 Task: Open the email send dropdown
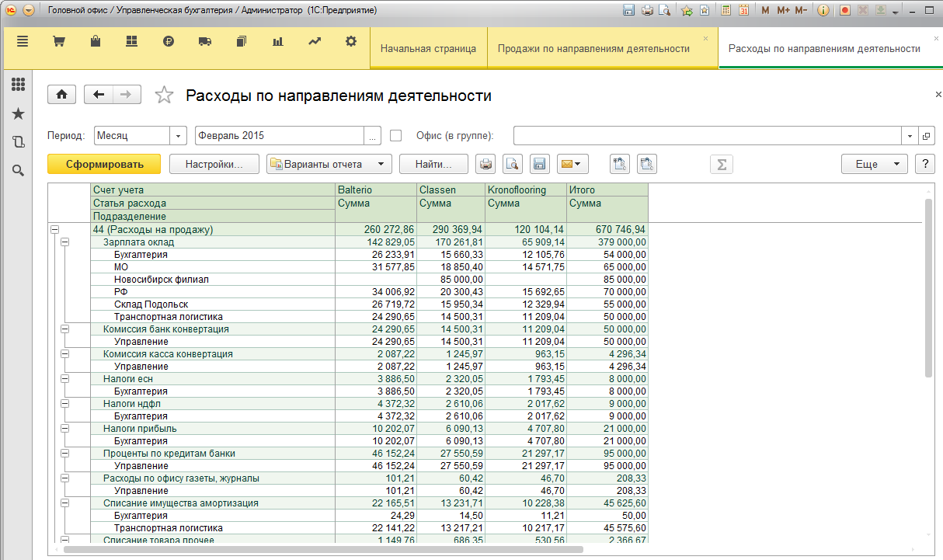point(572,164)
